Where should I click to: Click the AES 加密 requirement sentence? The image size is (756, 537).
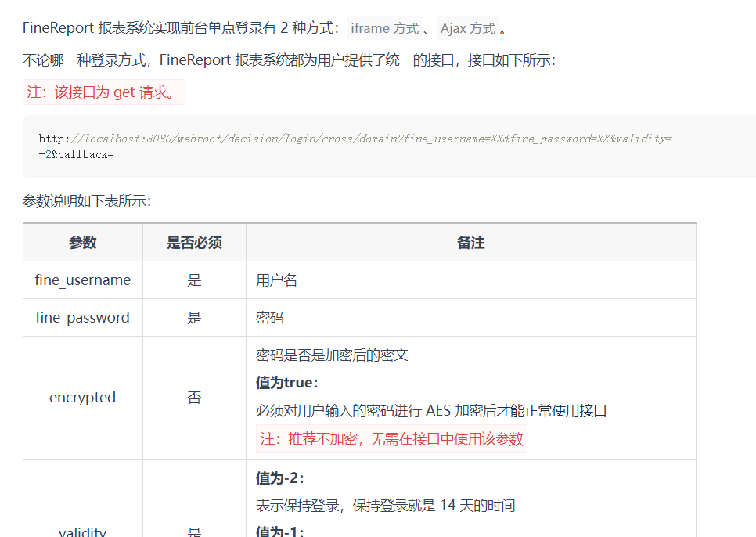(x=431, y=411)
